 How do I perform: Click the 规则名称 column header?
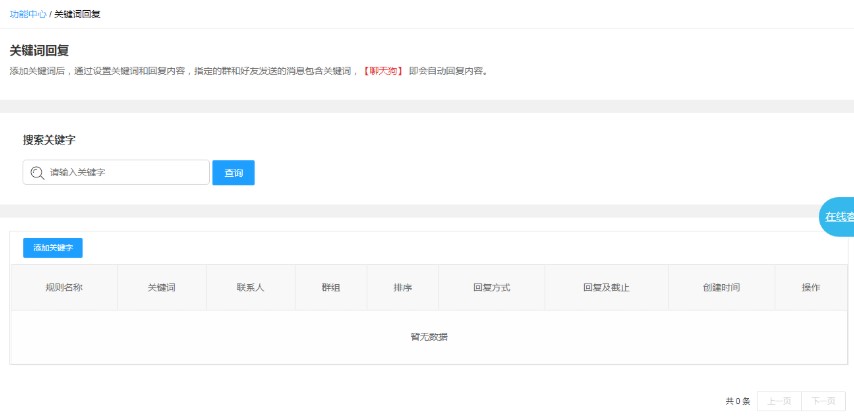64,288
